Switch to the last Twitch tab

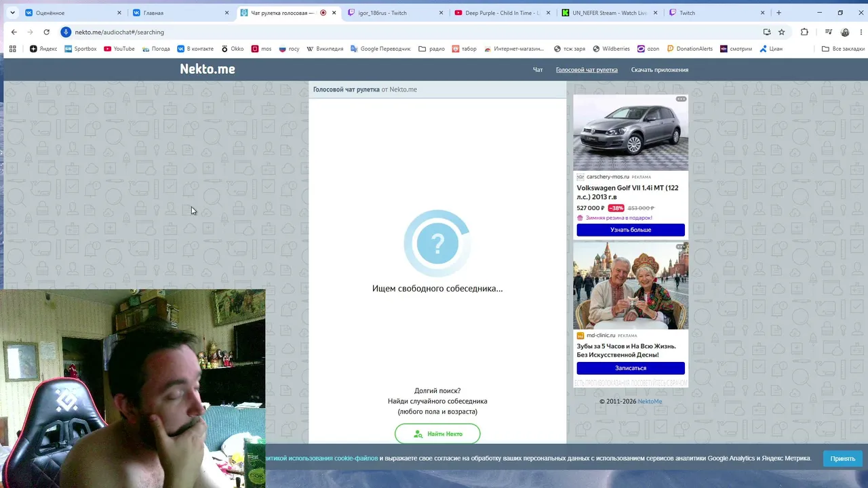click(717, 13)
